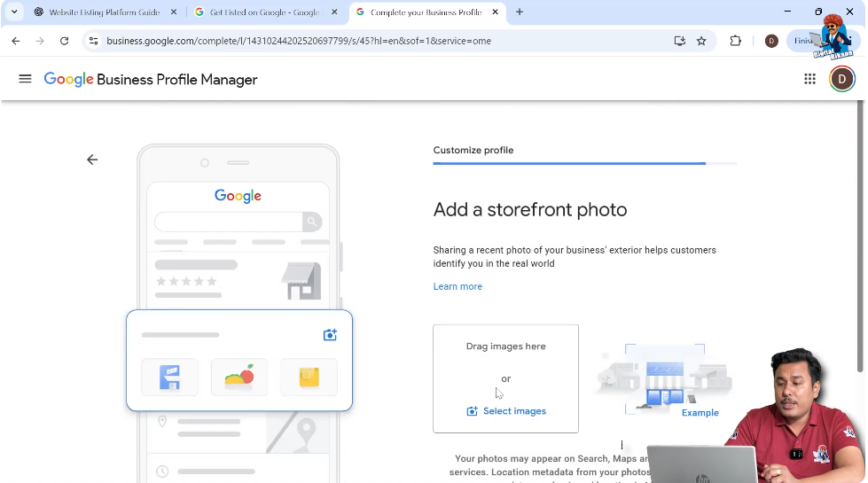The height and width of the screenshot is (483, 868).
Task: Switch to Get Listed on Google tab
Action: click(264, 12)
